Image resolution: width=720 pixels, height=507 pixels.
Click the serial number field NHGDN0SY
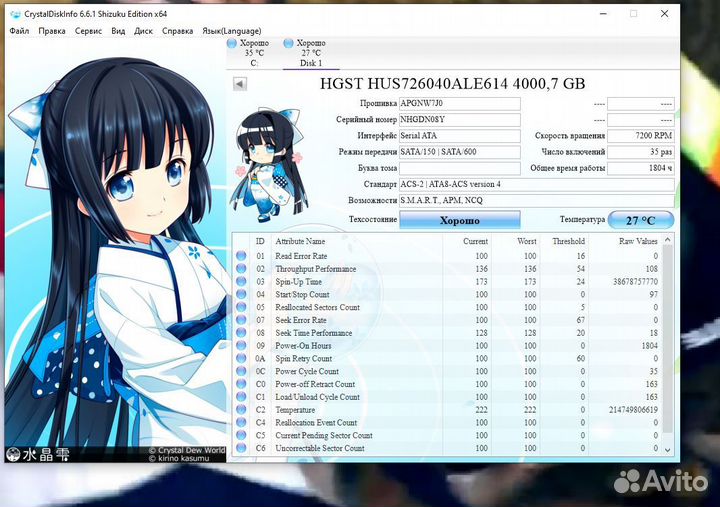tap(460, 119)
